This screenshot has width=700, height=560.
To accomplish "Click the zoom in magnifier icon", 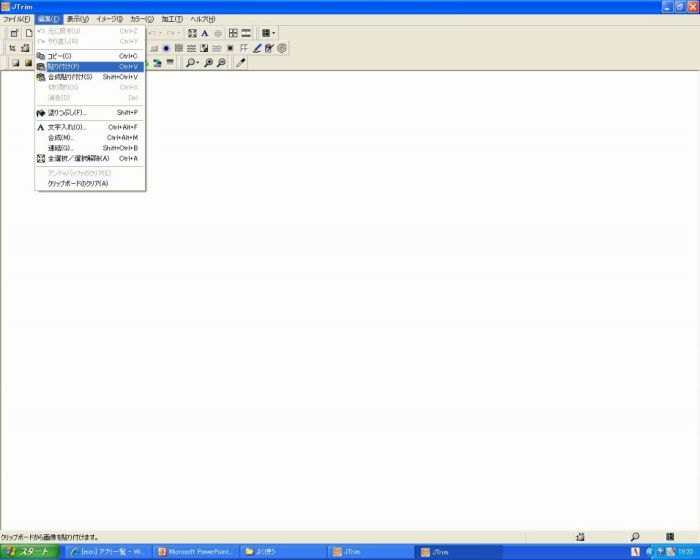I will pyautogui.click(x=207, y=62).
